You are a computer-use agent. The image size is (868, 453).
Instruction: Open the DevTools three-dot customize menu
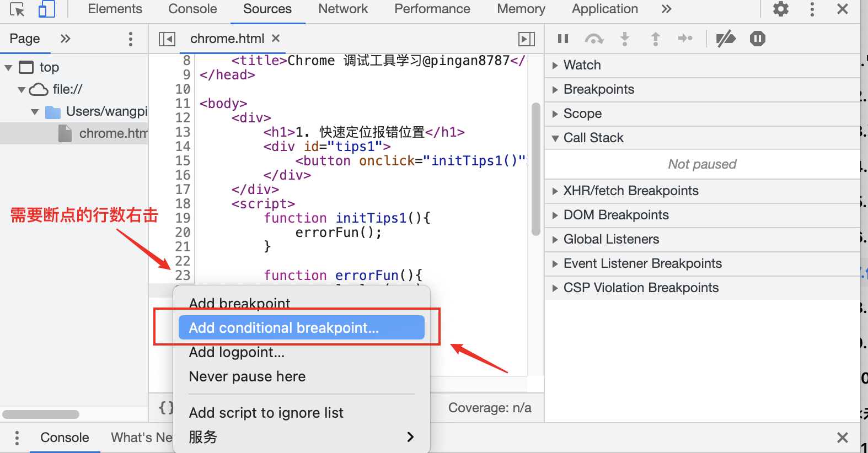(812, 9)
